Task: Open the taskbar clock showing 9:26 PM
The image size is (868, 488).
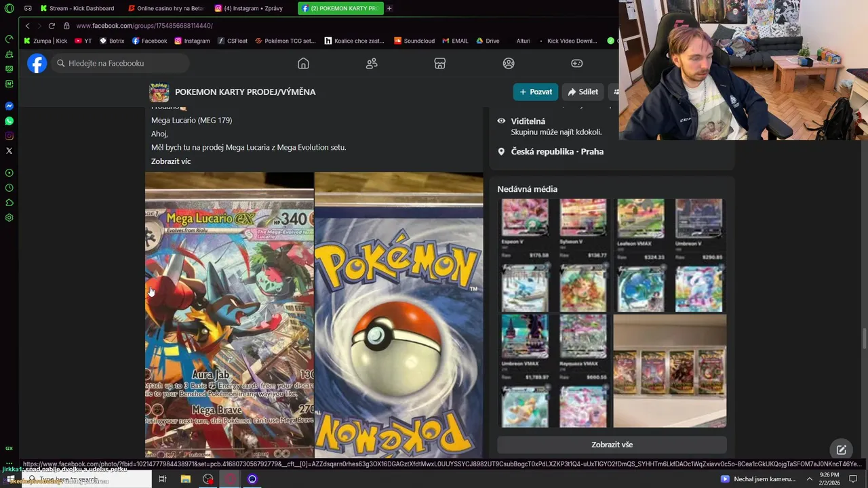Action: tap(829, 479)
